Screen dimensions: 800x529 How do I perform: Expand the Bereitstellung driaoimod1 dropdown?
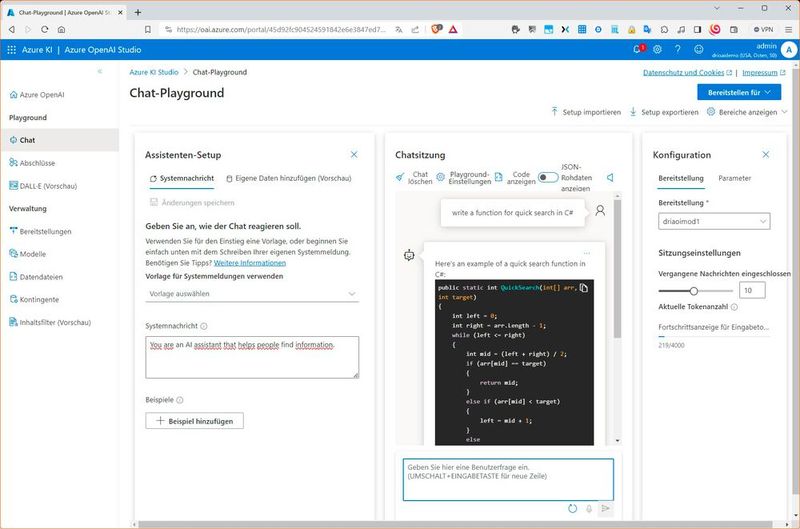tap(714, 221)
